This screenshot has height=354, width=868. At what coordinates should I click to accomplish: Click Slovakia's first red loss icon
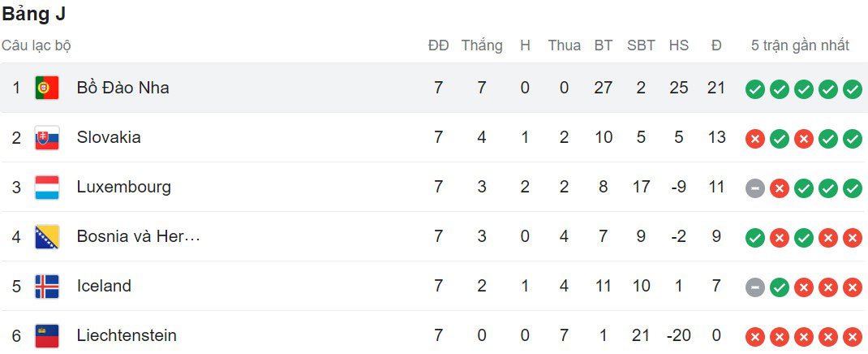pyautogui.click(x=755, y=138)
